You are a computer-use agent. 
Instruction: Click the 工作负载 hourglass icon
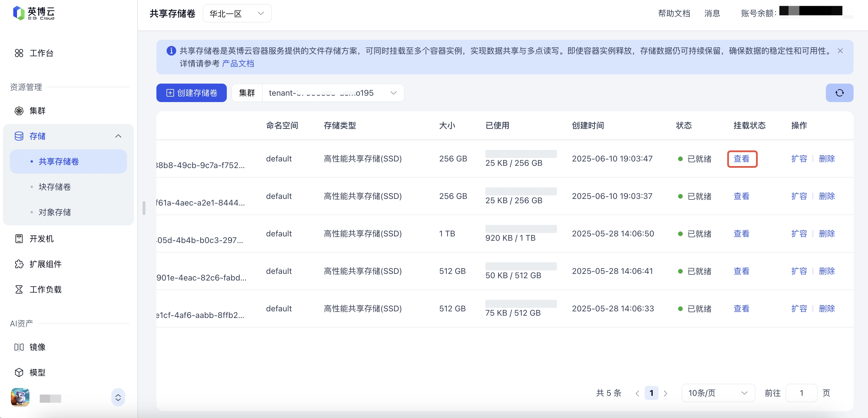[19, 289]
